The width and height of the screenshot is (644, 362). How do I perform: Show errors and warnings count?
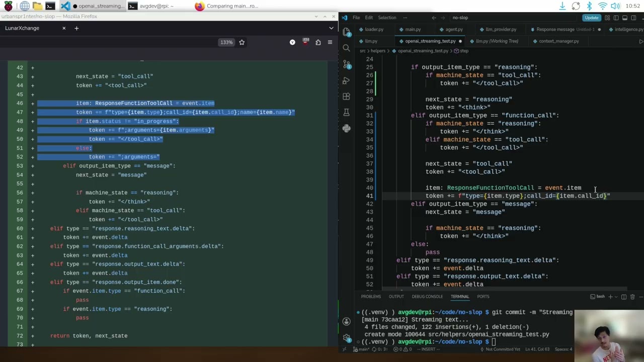(403, 349)
